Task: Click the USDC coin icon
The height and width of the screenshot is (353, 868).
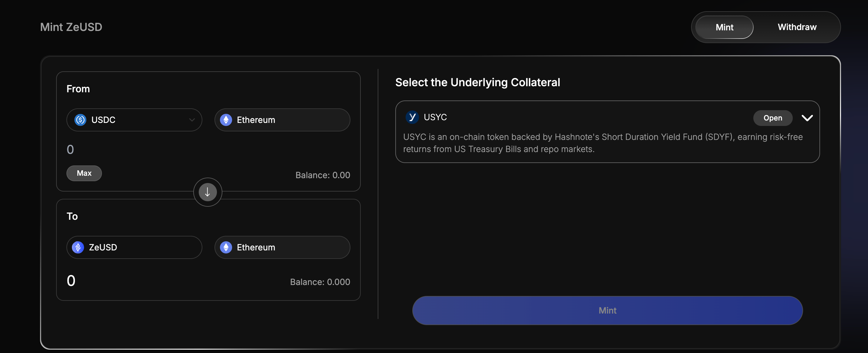Action: pos(80,120)
